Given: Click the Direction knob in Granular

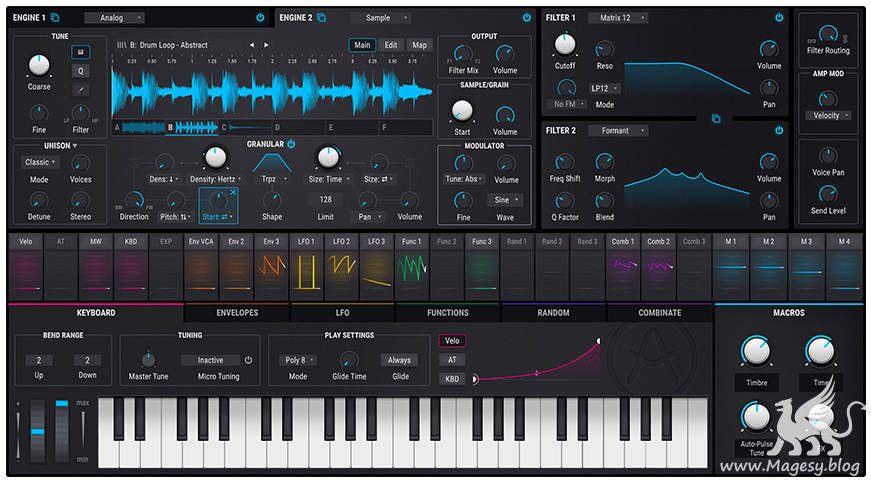Looking at the screenshot, I should [134, 200].
